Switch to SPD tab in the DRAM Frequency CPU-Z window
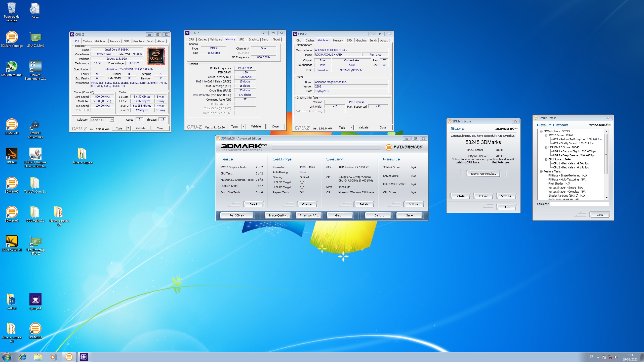Screen dimensions: 644x362 coord(242,39)
